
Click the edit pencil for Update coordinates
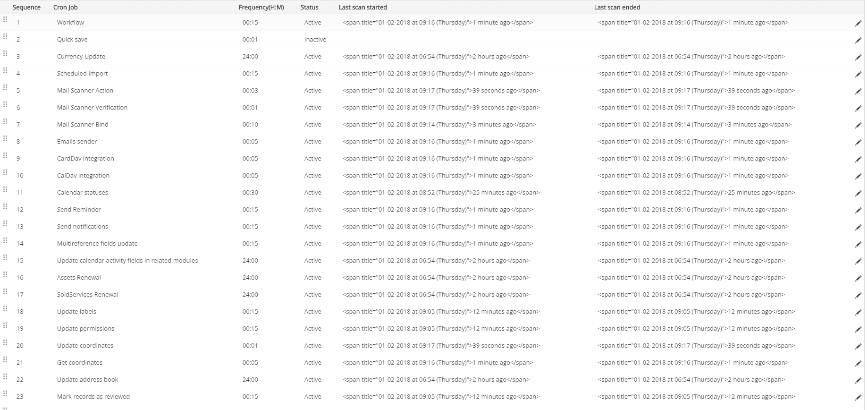pyautogui.click(x=858, y=346)
